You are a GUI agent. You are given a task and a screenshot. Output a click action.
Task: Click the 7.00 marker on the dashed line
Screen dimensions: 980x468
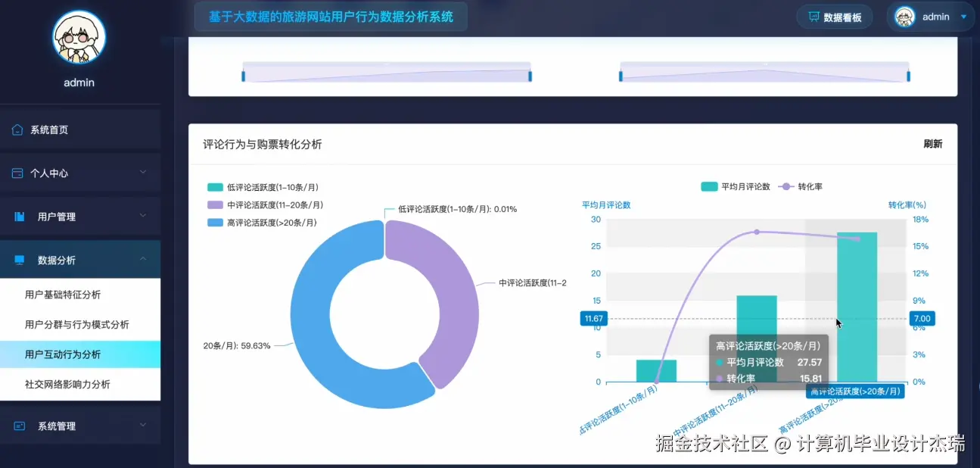click(x=921, y=318)
